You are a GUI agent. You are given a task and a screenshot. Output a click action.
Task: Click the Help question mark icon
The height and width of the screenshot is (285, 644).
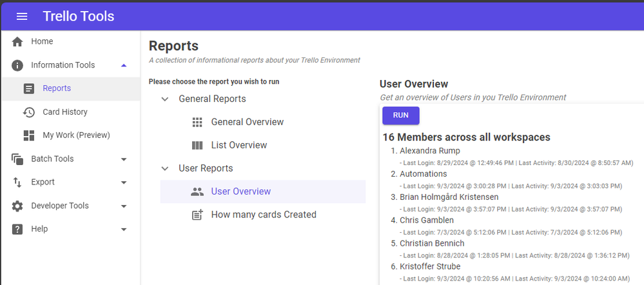[x=17, y=229]
